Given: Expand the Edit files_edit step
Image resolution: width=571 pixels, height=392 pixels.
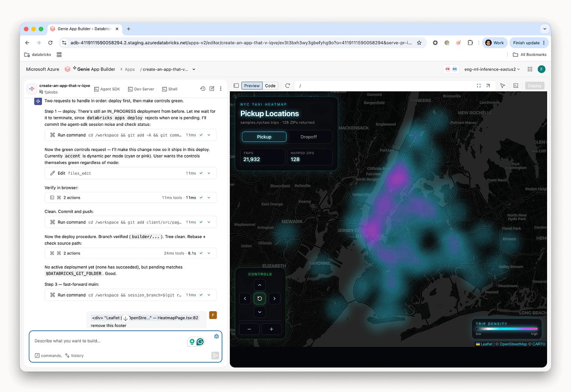Looking at the screenshot, I should [x=131, y=173].
